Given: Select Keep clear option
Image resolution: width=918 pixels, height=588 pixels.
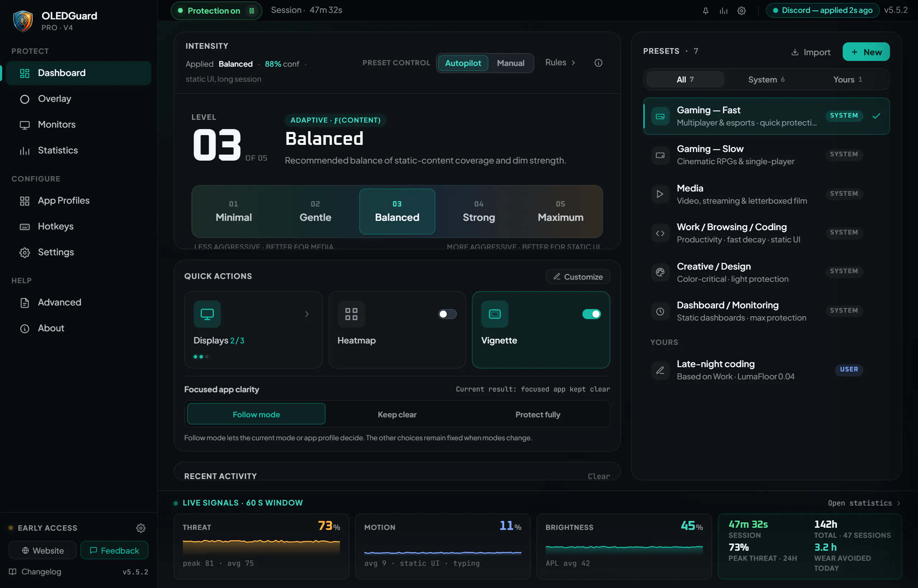Looking at the screenshot, I should pos(397,414).
